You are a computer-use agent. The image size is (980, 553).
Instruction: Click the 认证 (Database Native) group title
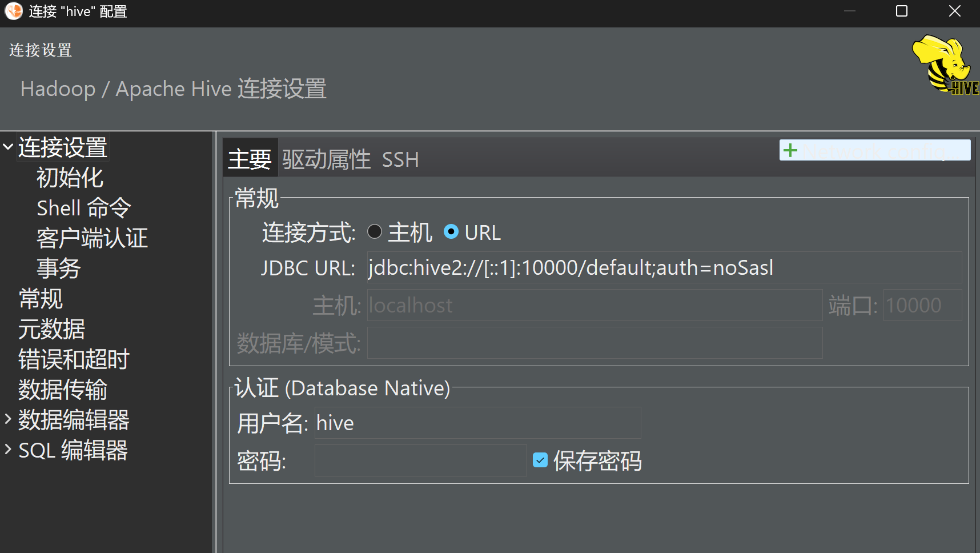[343, 388]
